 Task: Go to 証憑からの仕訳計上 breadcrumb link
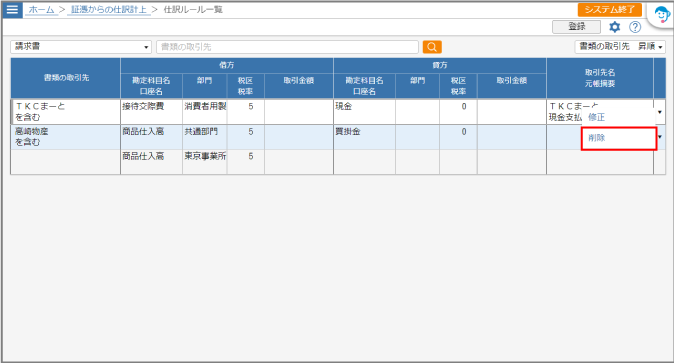pos(109,9)
